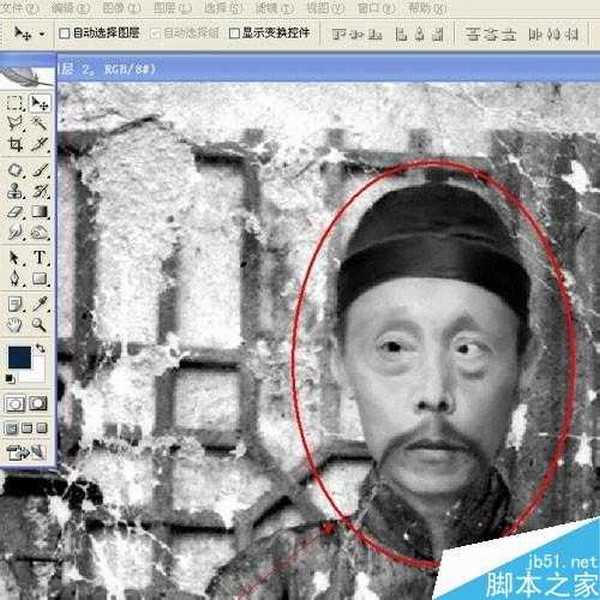Enable 显示变换控件 checkbox
Screen dimensions: 600x600
(234, 33)
